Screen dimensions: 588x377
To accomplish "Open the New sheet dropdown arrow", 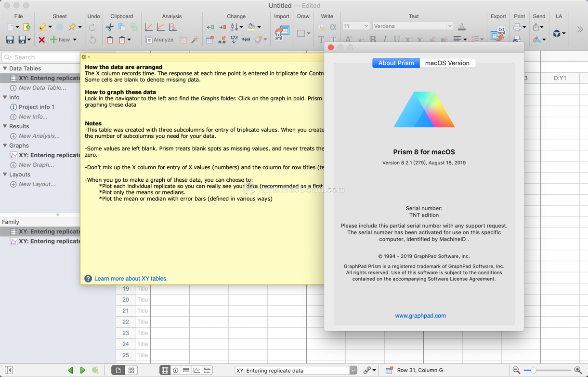I will (75, 40).
